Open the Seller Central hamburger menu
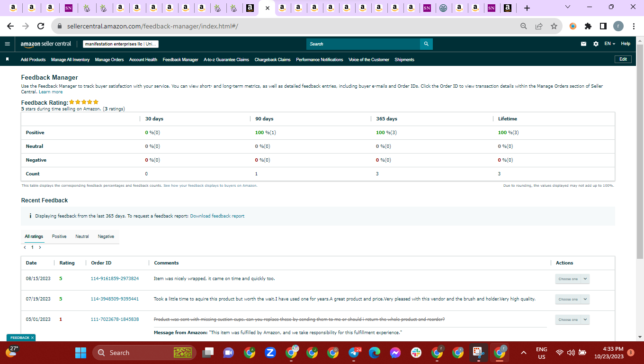 (7, 44)
